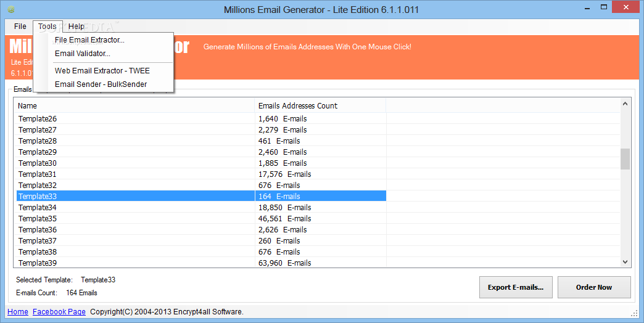Select the Template31 row
Image resolution: width=644 pixels, height=323 pixels.
[x=201, y=174]
